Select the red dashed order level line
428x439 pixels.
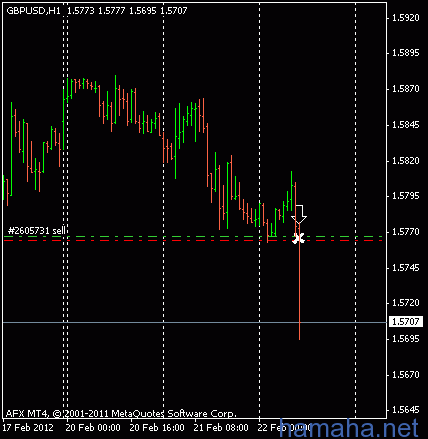point(193,240)
